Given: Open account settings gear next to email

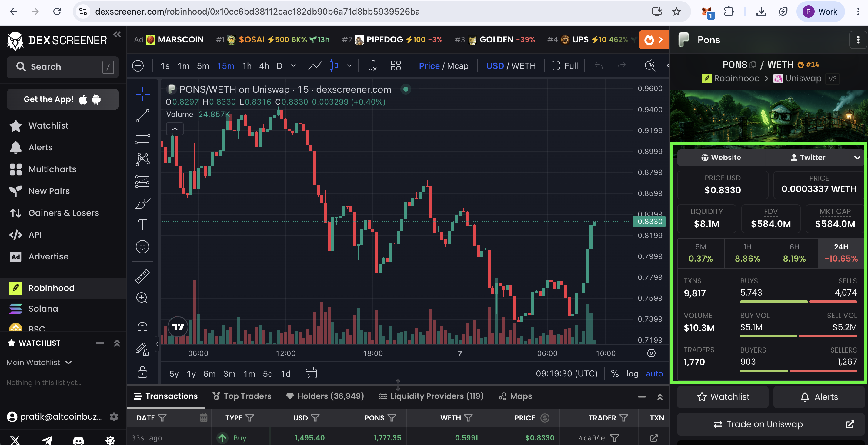Looking at the screenshot, I should pos(114,417).
